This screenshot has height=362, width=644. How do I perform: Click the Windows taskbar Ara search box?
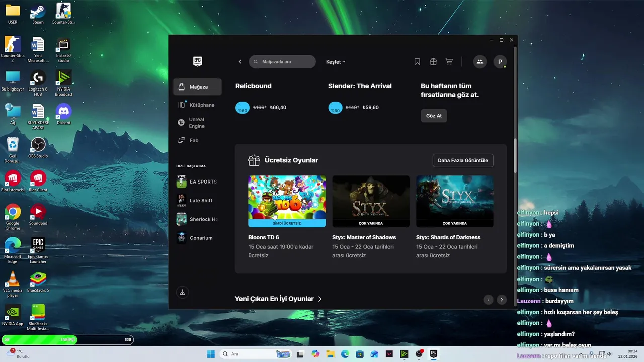tap(256, 354)
